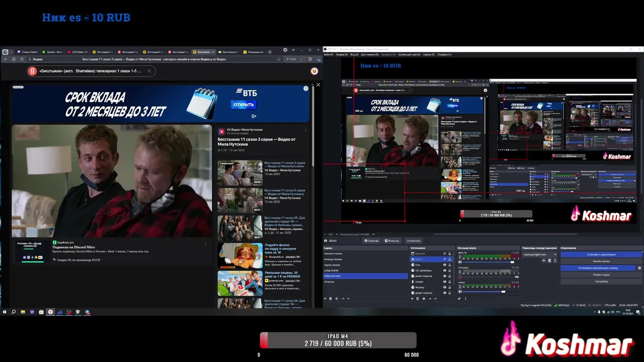This screenshot has width=644, height=362.
Task: Move selected source up
Action: [x=430, y=299]
